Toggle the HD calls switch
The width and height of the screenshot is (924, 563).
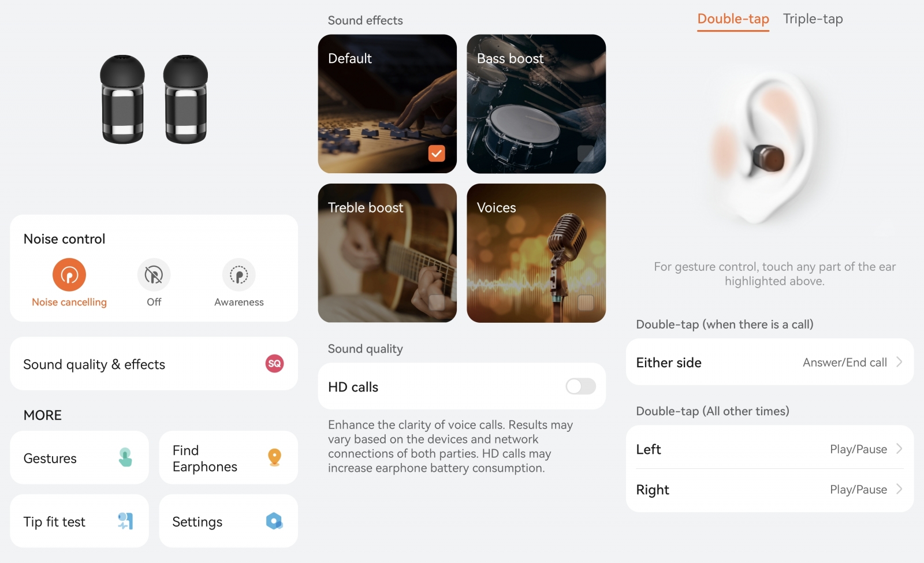coord(580,386)
